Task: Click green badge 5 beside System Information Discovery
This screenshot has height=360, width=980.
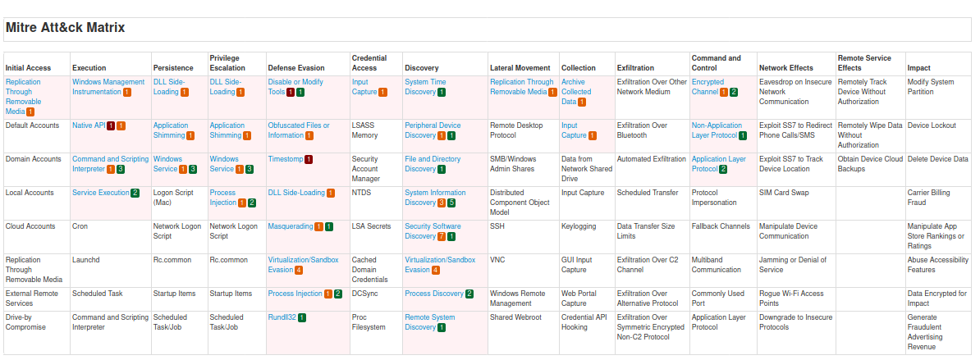Action: 452,203
